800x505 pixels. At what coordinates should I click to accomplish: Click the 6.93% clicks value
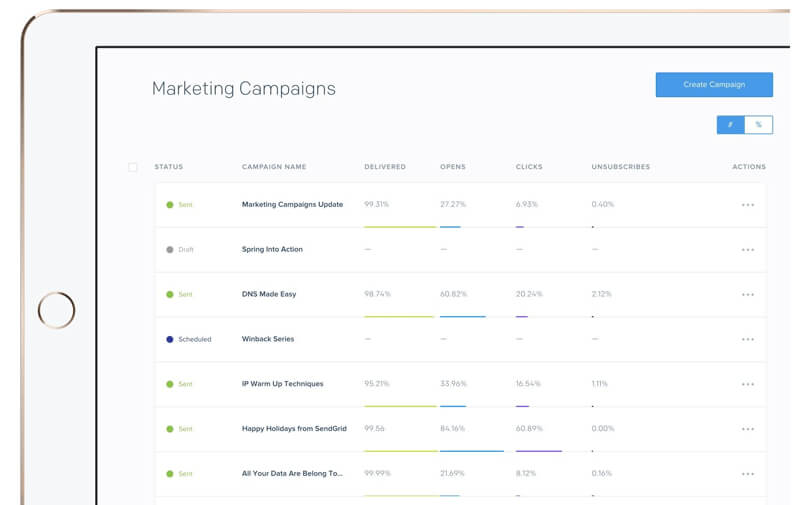(527, 204)
